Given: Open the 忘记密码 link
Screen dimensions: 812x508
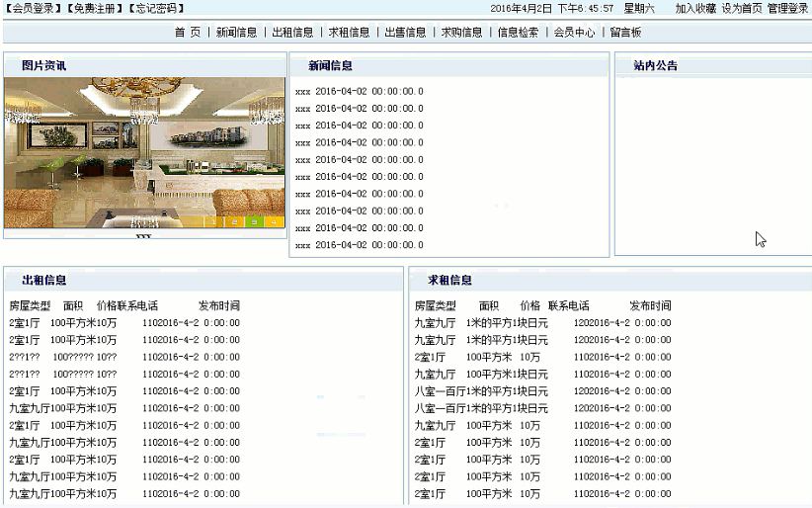Looking at the screenshot, I should pos(156,8).
